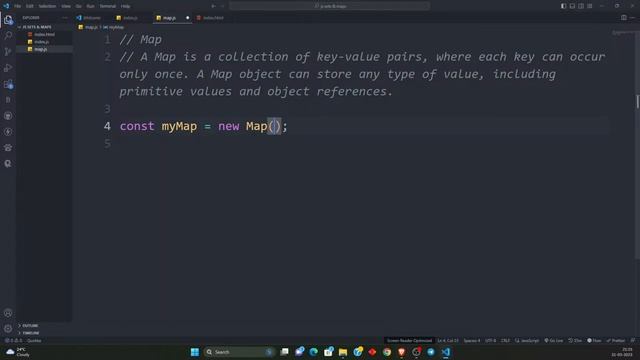Open the Accounts icon in activity bar
The height and width of the screenshot is (360, 640).
[8, 313]
